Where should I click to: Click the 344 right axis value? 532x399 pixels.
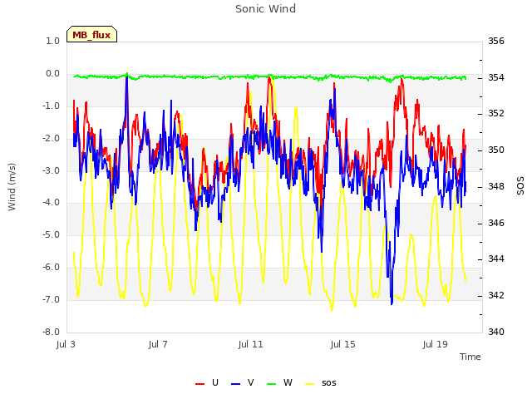(496, 259)
